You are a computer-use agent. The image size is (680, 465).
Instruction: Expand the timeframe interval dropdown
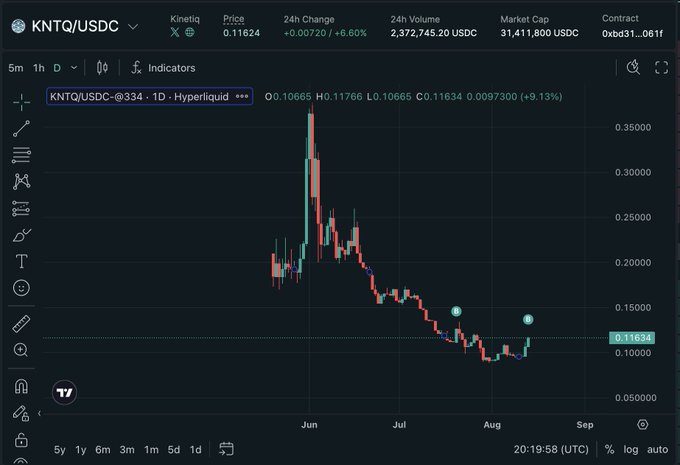point(74,68)
